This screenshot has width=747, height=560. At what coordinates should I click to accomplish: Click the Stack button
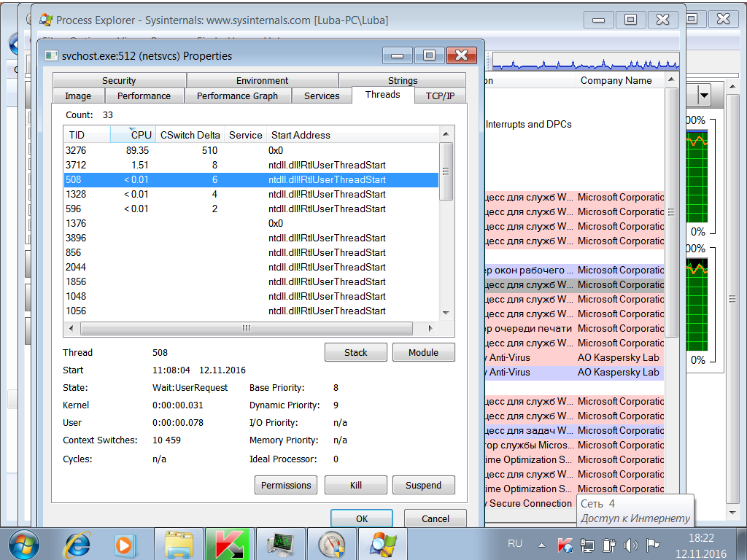pyautogui.click(x=356, y=352)
